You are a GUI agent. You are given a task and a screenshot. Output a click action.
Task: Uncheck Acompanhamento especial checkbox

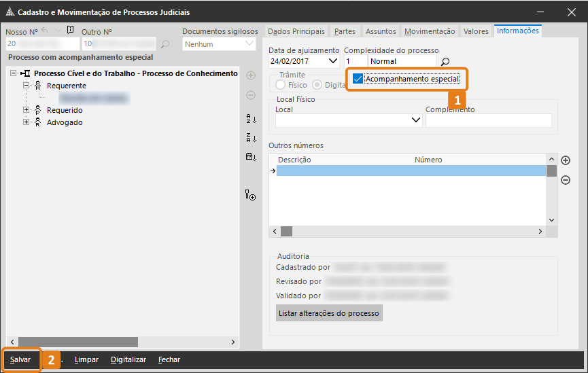(358, 79)
